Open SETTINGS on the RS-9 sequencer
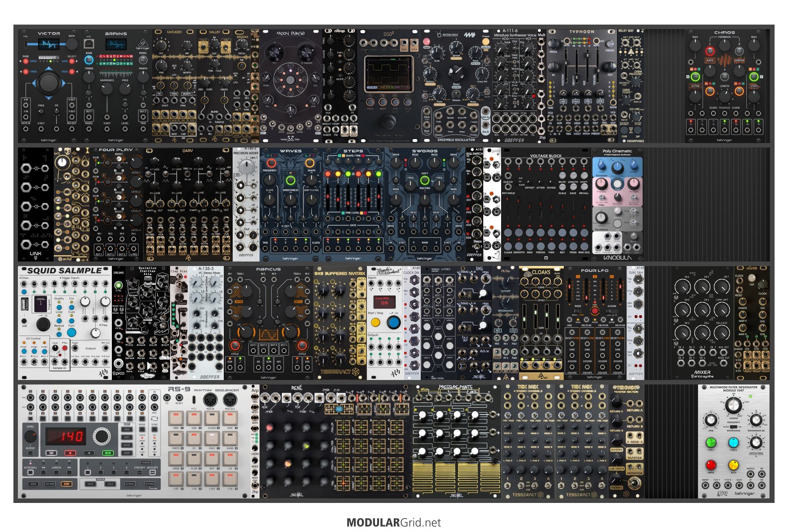The image size is (788, 532). tap(149, 484)
